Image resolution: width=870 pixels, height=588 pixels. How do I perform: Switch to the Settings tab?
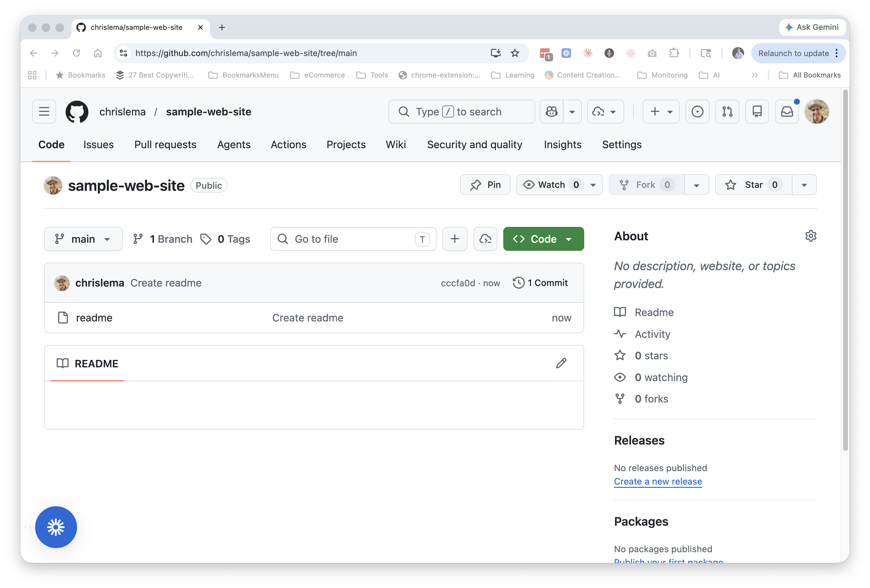click(x=621, y=144)
